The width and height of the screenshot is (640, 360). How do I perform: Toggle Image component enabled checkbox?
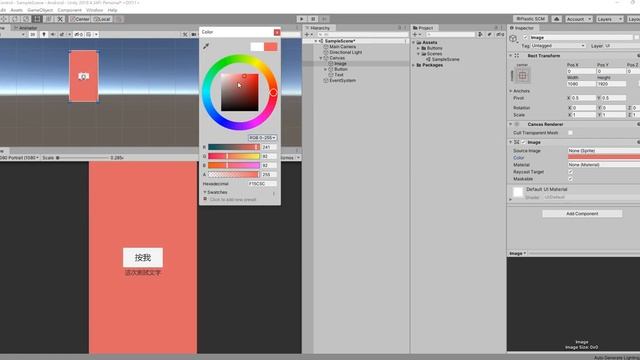(x=523, y=142)
